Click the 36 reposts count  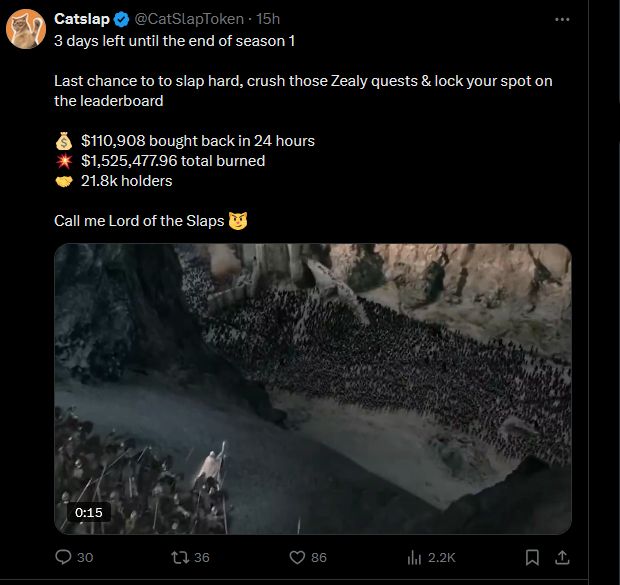pyautogui.click(x=201, y=557)
